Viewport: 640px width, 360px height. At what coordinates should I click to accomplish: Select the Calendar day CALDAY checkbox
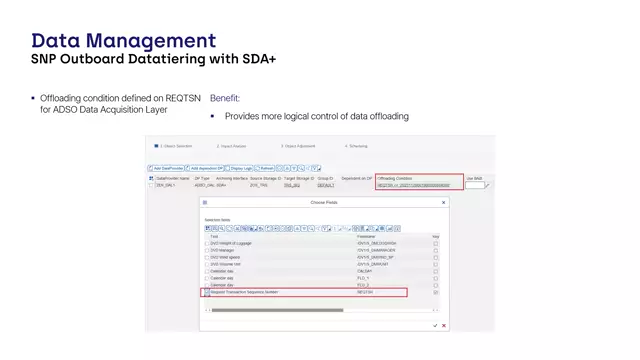point(207,271)
